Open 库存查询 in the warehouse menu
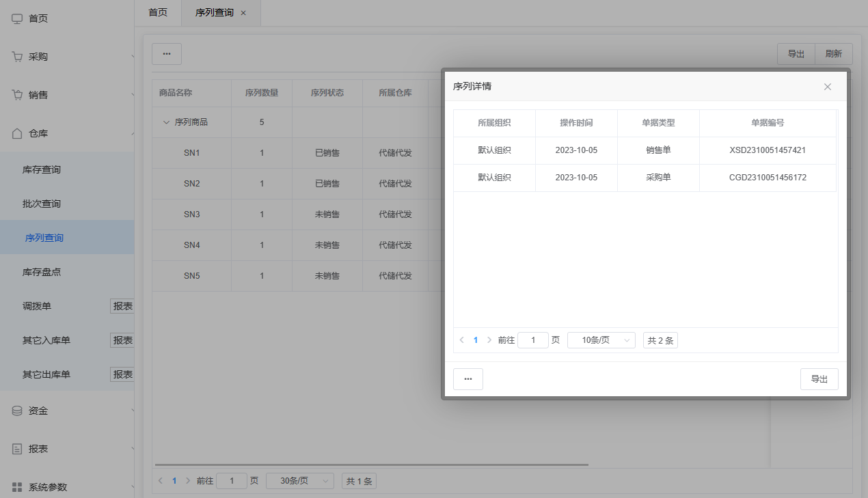868x498 pixels. 42,169
